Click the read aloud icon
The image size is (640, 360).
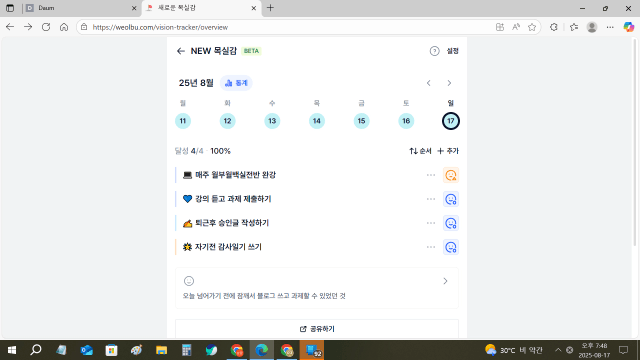pos(516,27)
